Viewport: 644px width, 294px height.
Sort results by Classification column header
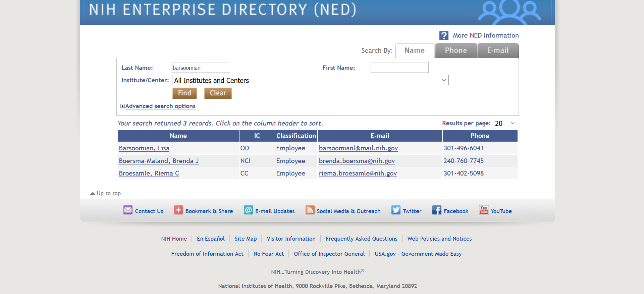point(296,136)
